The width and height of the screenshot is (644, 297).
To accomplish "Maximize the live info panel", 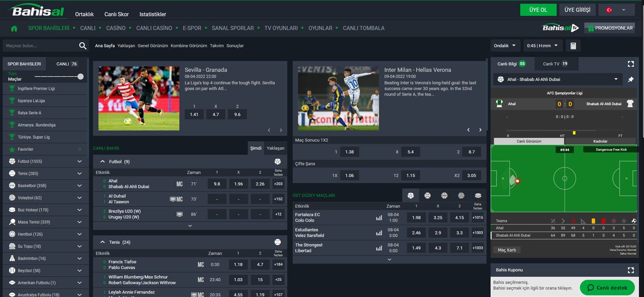I will (631, 64).
